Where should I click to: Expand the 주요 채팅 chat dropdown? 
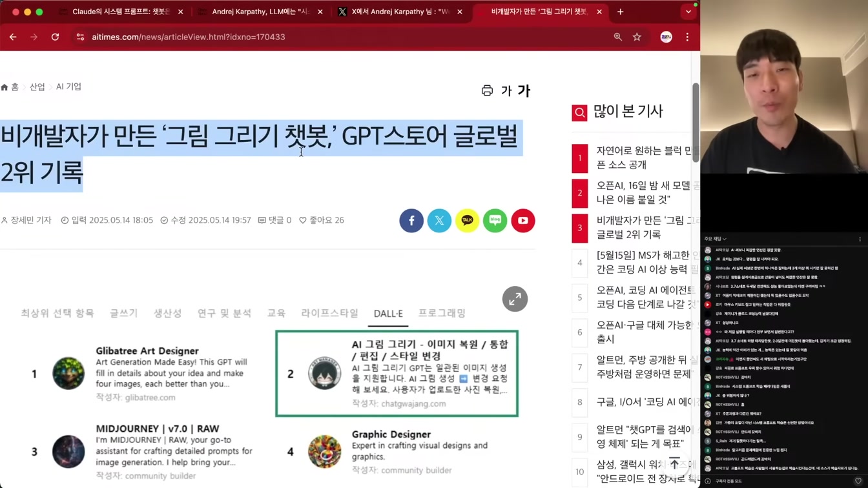pos(716,239)
